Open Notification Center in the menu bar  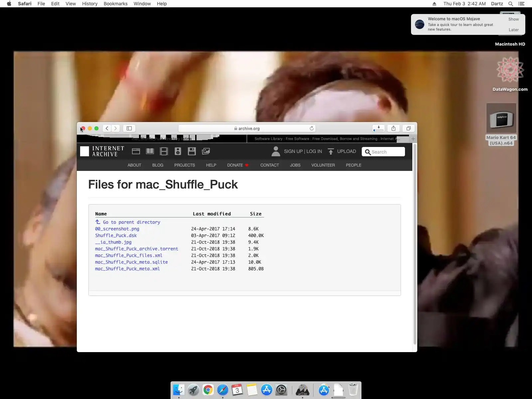pos(521,4)
